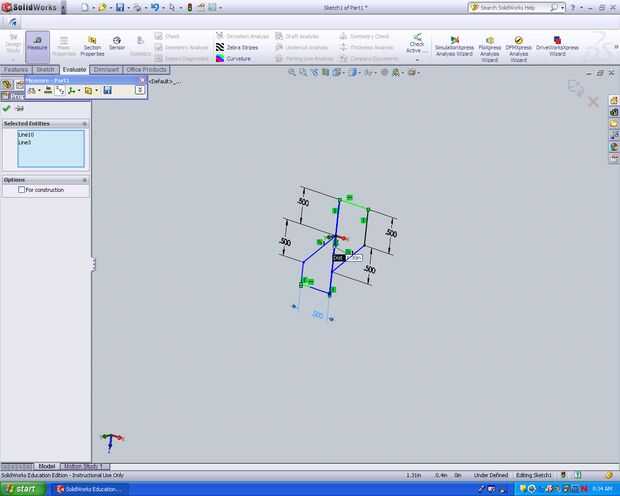Open Section Properties tool
The image size is (620, 496).
tap(92, 46)
